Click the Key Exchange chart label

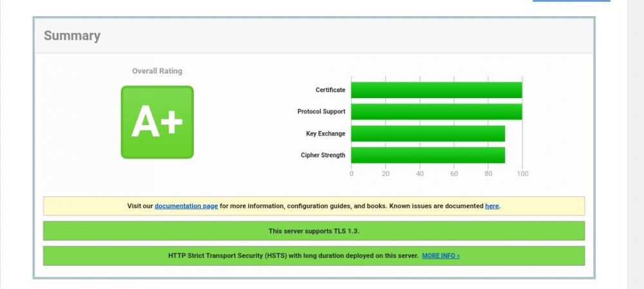[325, 134]
